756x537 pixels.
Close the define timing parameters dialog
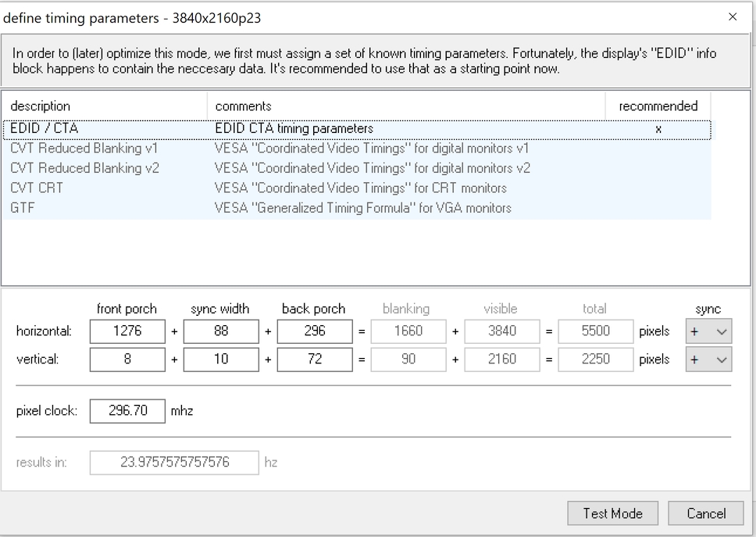tap(732, 17)
